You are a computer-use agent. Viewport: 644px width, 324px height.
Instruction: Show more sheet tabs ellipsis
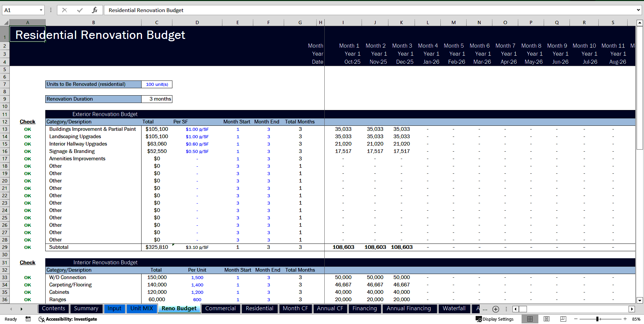point(485,309)
